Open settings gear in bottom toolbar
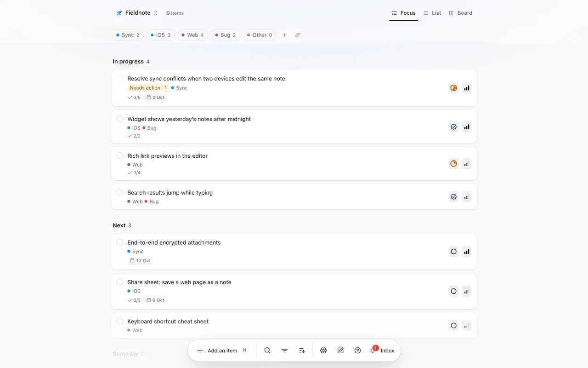The height and width of the screenshot is (368, 588). coord(323,351)
